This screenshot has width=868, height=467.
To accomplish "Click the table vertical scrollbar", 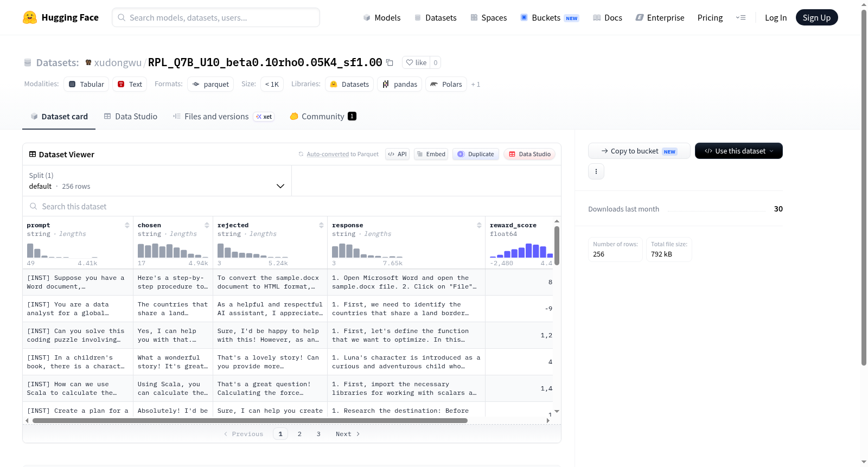I will point(557,246).
